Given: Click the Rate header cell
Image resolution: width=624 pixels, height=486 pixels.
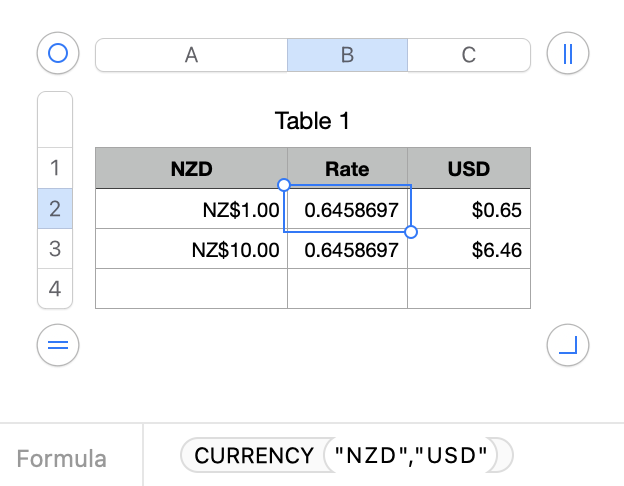Looking at the screenshot, I should pyautogui.click(x=347, y=168).
